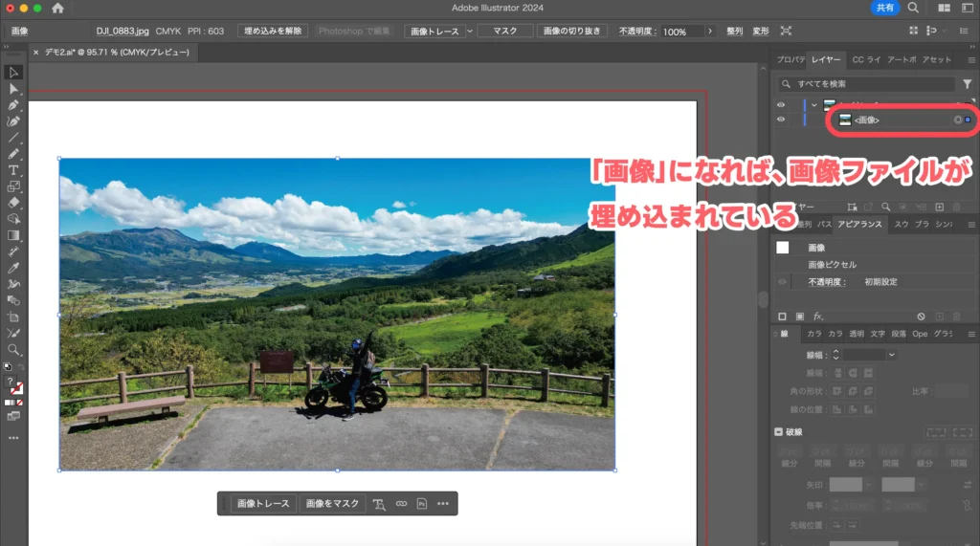Click Clear Appearance icon
Image resolution: width=980 pixels, height=546 pixels.
(x=921, y=317)
